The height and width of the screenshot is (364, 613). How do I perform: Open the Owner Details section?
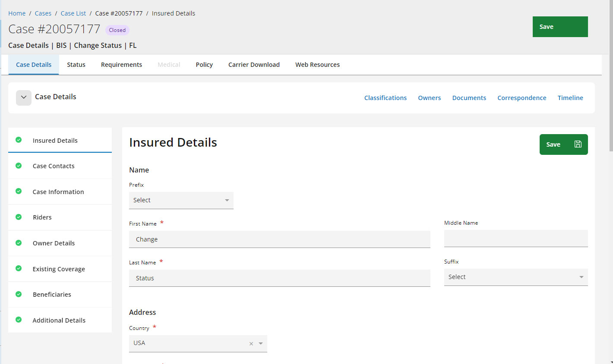(54, 243)
